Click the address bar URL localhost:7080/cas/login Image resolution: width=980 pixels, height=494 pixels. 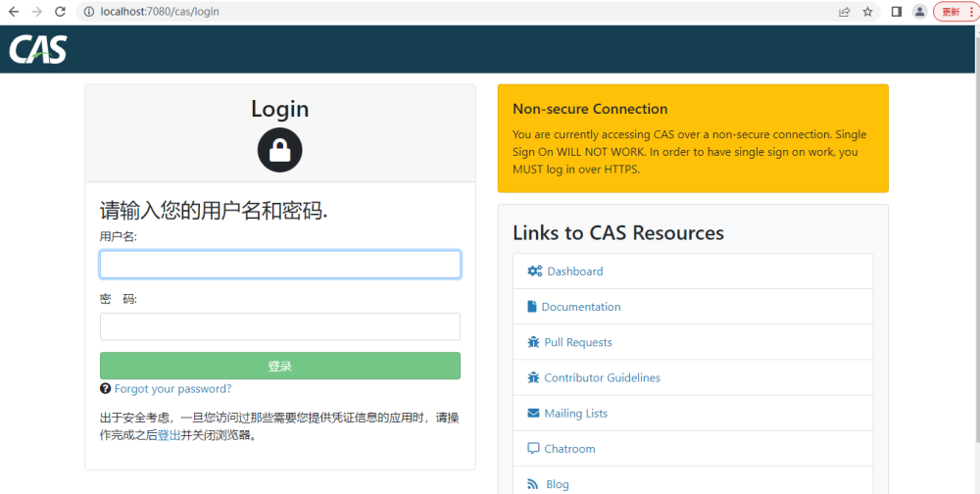(x=160, y=11)
